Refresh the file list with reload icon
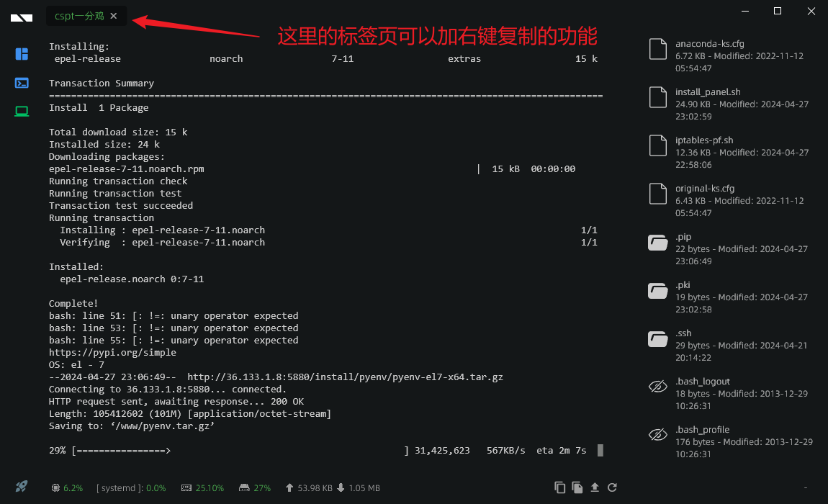 612,487
